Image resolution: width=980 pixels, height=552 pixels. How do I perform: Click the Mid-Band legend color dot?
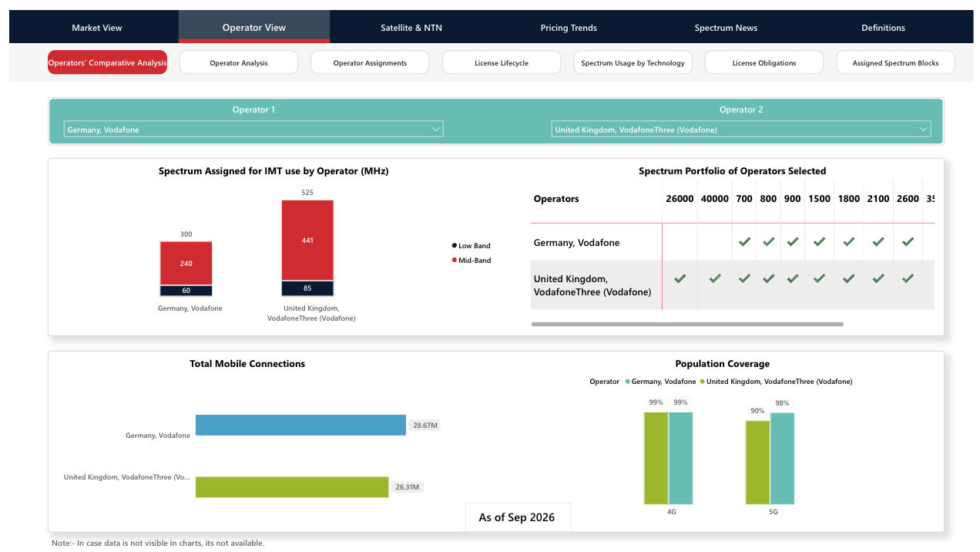(x=455, y=261)
